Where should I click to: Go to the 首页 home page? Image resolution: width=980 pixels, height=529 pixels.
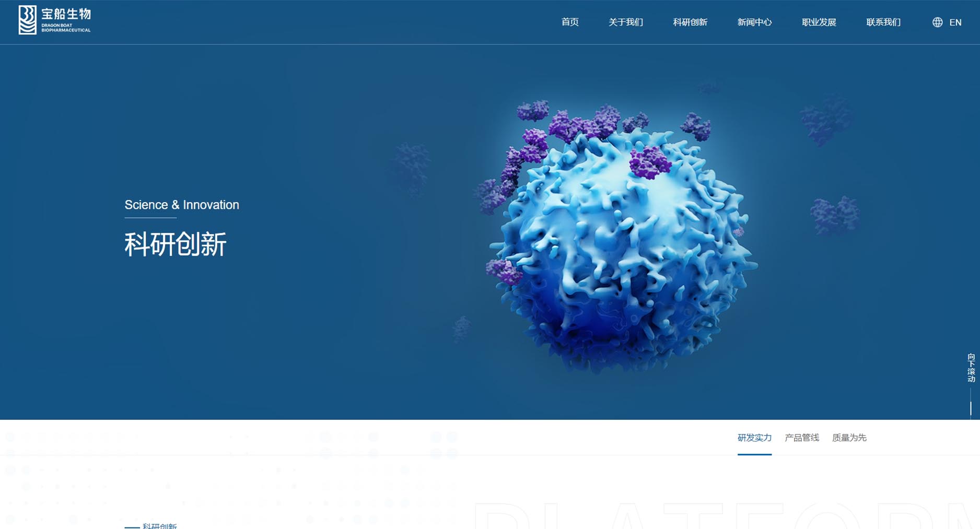tap(569, 22)
